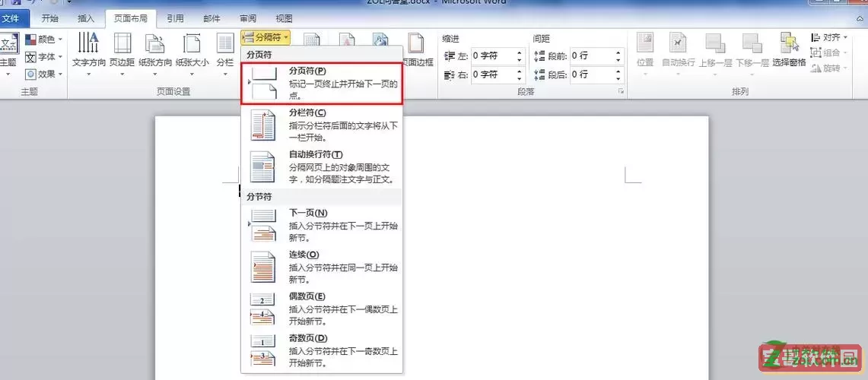The height and width of the screenshot is (380, 868).
Task: Decrease the right indent 右 stepper
Action: pyautogui.click(x=520, y=78)
